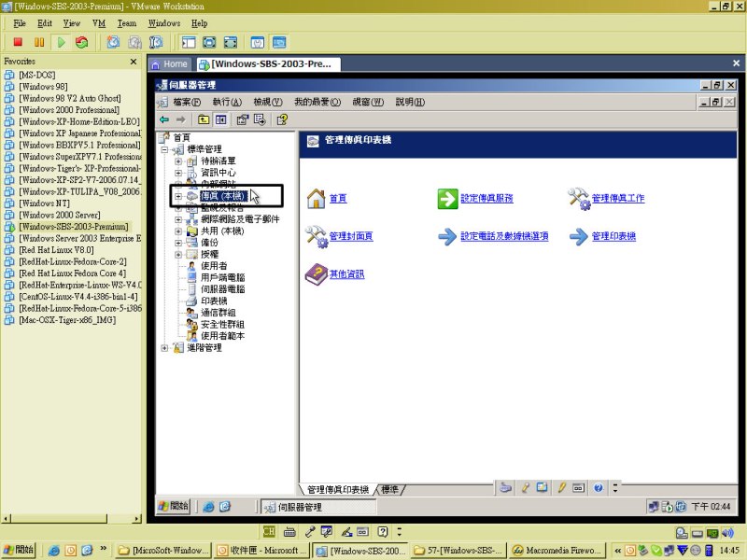Click the purple help book icon for 其他資訊

(x=316, y=274)
